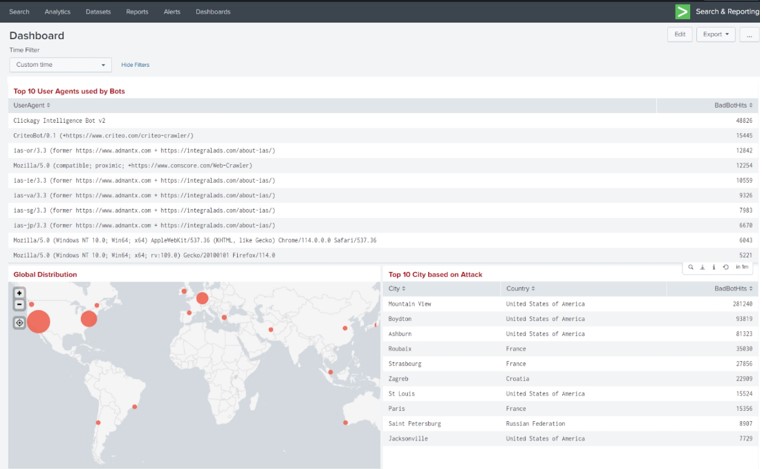Click the largest bubble on US west coast
Viewport: 762px width, 469px height.
click(38, 321)
